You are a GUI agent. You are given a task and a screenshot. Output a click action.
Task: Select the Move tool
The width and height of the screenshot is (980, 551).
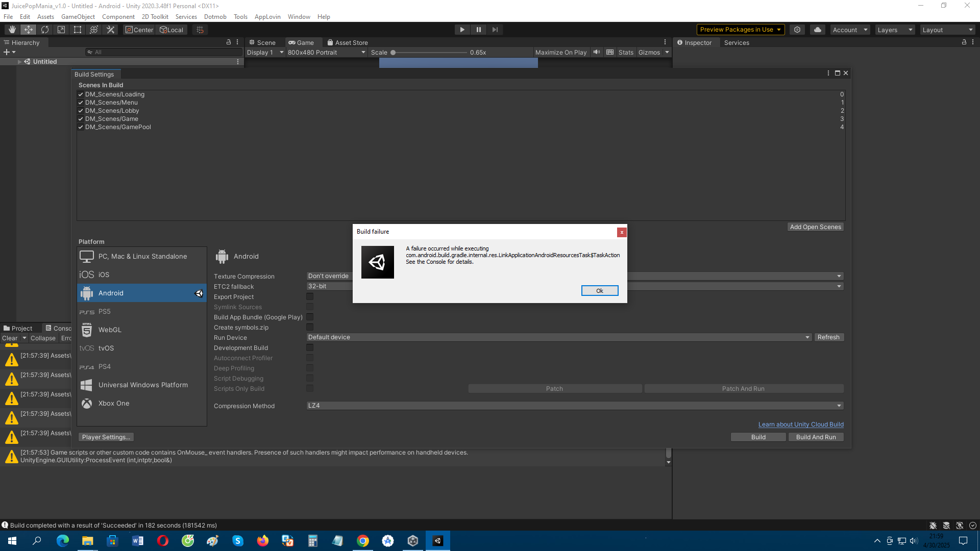pos(28,29)
